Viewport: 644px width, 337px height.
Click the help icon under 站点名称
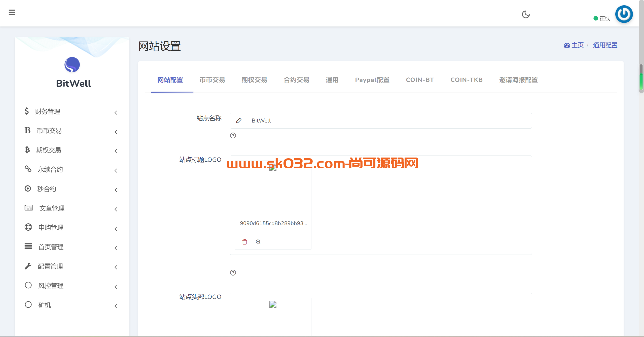pos(233,136)
